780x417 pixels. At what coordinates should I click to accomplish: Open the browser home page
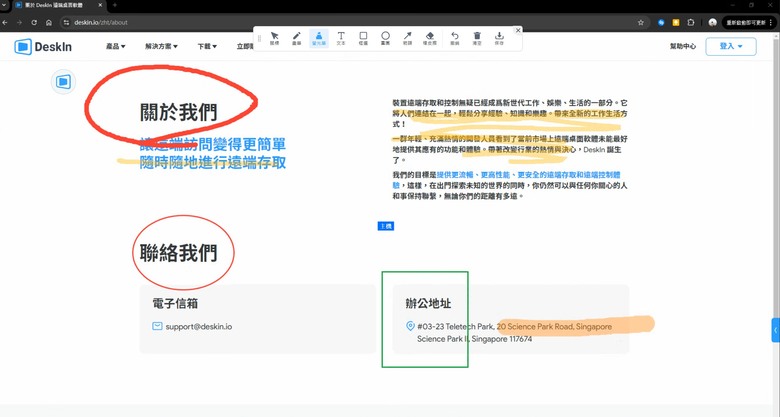point(49,22)
